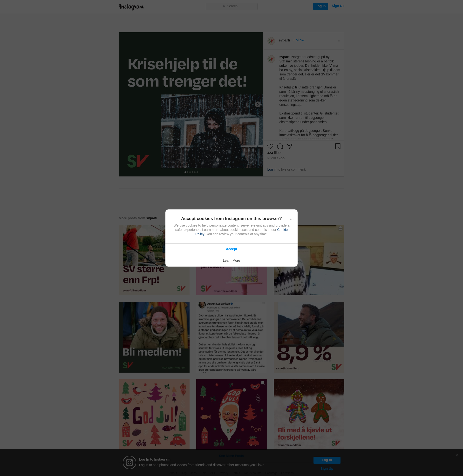Image resolution: width=463 pixels, height=476 pixels.
Task: Open cookie dialog three-dot options
Action: 292,219
